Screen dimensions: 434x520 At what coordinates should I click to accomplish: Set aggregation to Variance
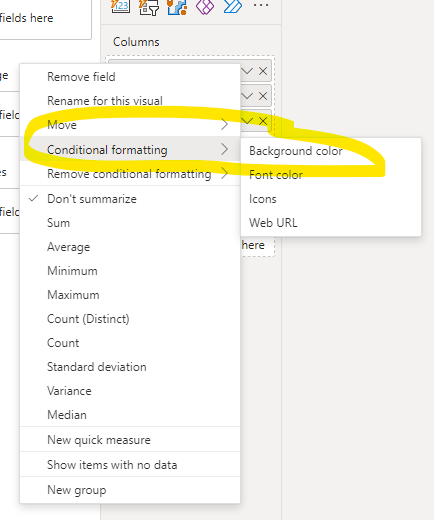[x=130, y=391]
